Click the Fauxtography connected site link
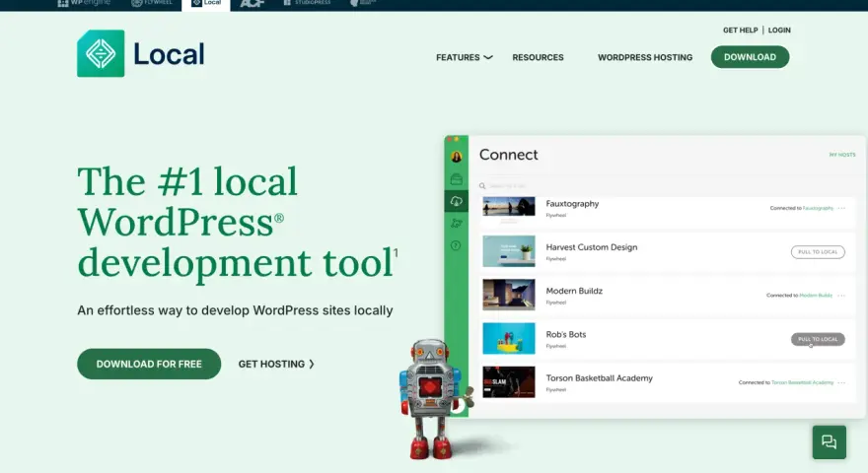868x473 pixels. point(818,209)
